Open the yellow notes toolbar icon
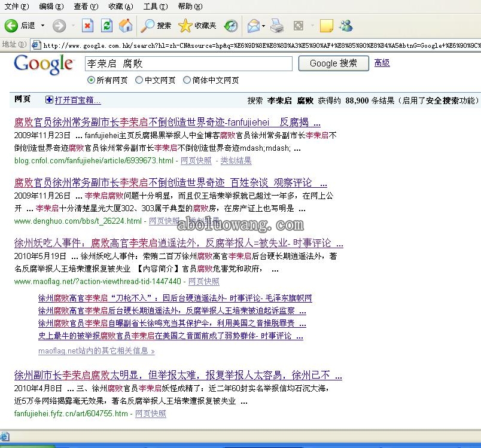This screenshot has height=448, width=481. pos(326,26)
